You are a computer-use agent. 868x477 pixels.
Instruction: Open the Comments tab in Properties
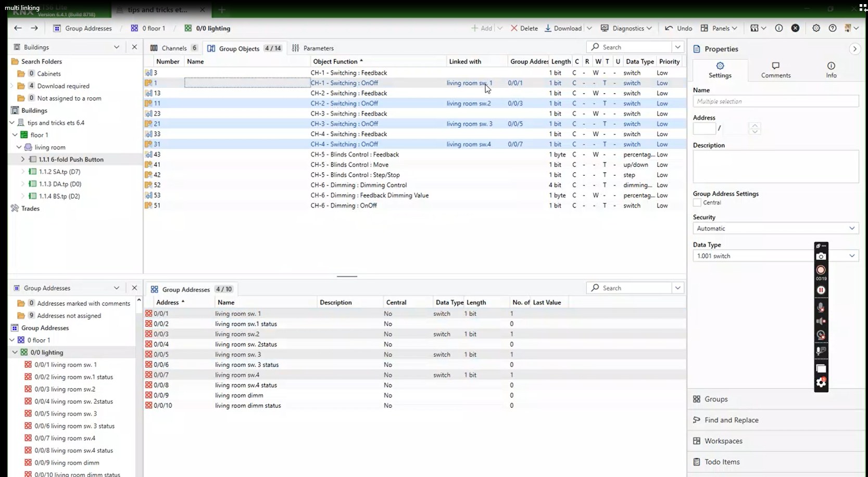click(x=776, y=70)
